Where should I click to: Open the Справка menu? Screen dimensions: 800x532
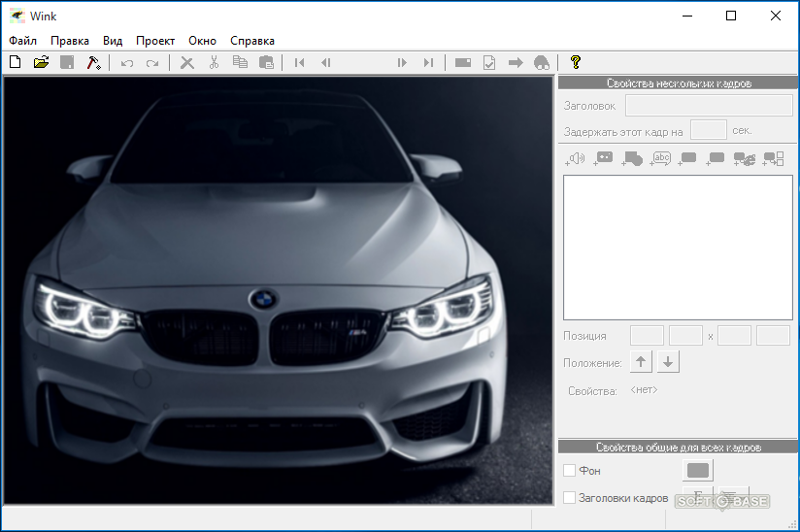pos(252,41)
